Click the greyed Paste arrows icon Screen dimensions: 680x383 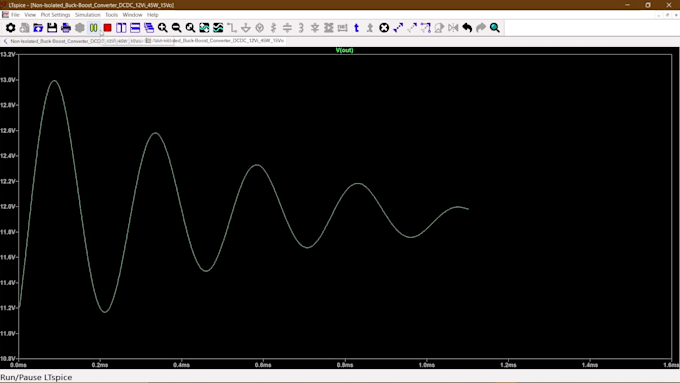click(x=412, y=28)
